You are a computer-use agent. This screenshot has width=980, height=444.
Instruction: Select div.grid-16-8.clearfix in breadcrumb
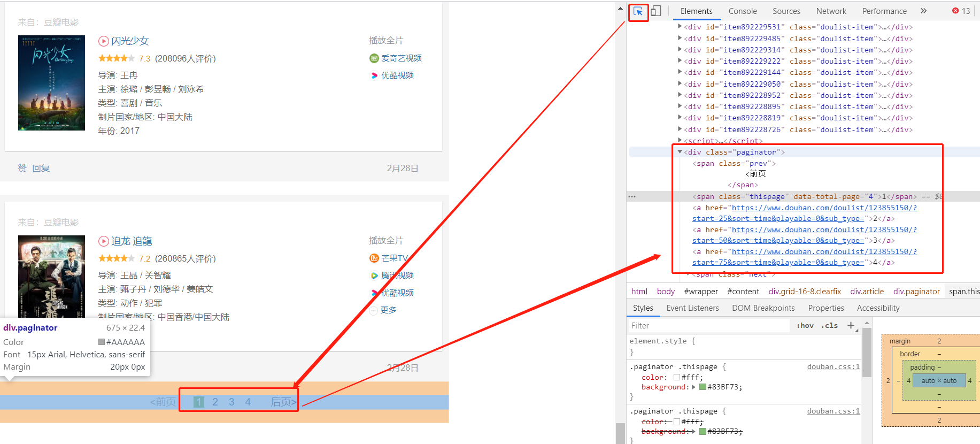[x=805, y=292]
